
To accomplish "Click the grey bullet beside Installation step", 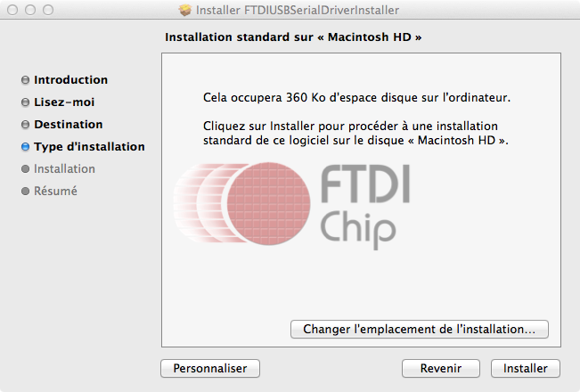I will pyautogui.click(x=25, y=169).
